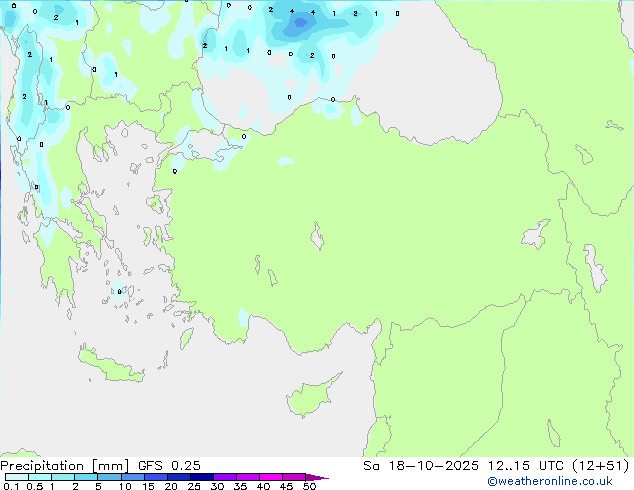This screenshot has height=490, width=634.
Task: Click the '20' legend scale label
Action: pyautogui.click(x=171, y=486)
